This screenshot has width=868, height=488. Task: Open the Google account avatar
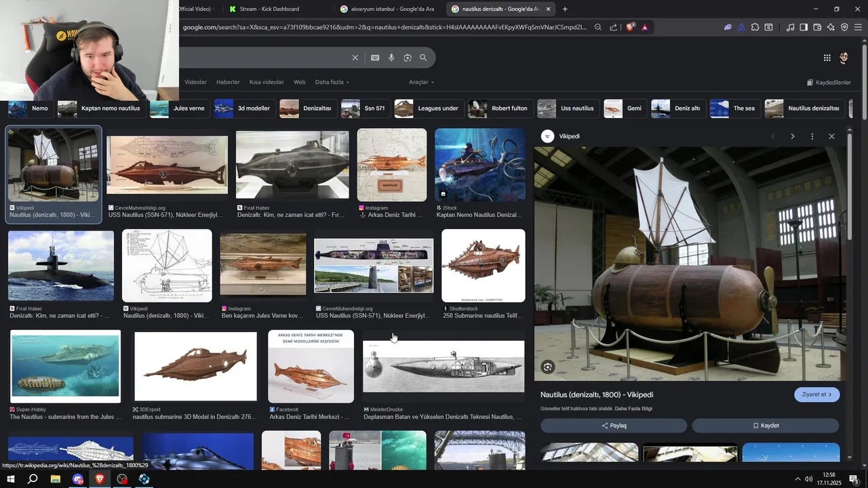[844, 58]
